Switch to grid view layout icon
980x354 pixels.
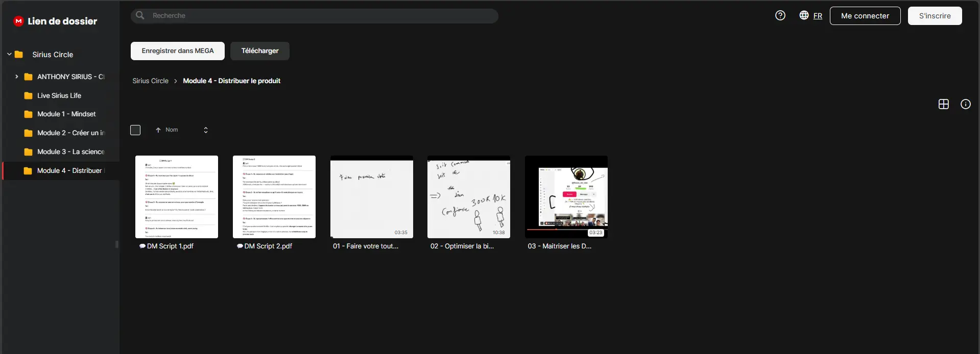coord(944,104)
